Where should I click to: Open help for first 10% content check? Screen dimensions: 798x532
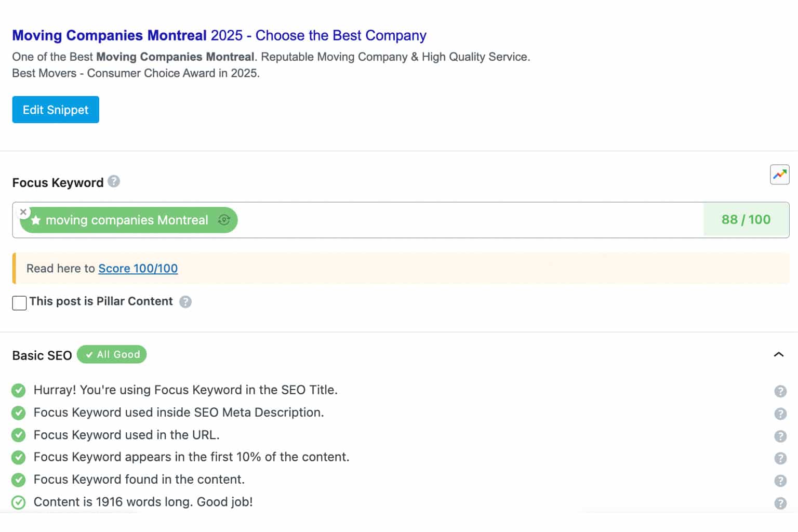pos(780,458)
